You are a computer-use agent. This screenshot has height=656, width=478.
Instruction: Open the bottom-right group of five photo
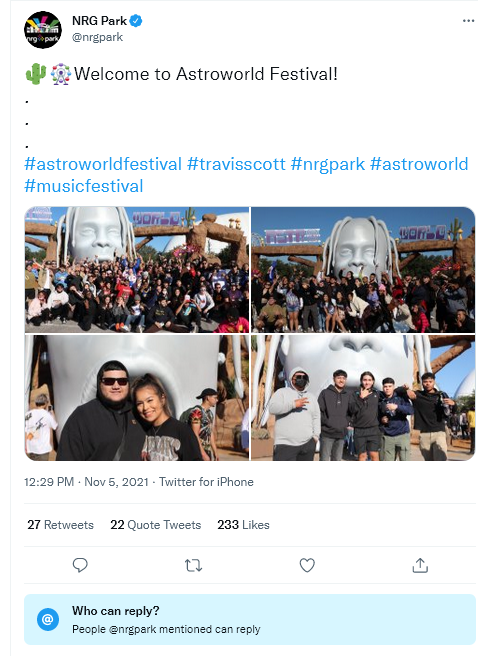coord(363,398)
